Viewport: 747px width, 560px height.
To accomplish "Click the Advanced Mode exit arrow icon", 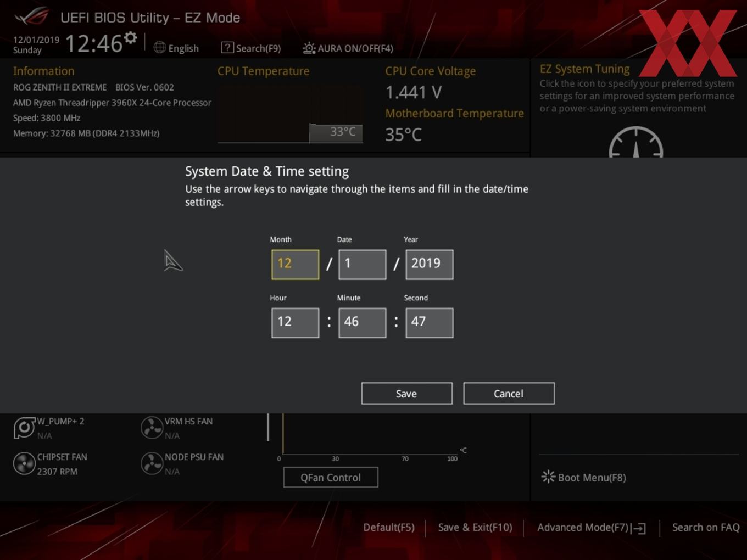I will [638, 528].
